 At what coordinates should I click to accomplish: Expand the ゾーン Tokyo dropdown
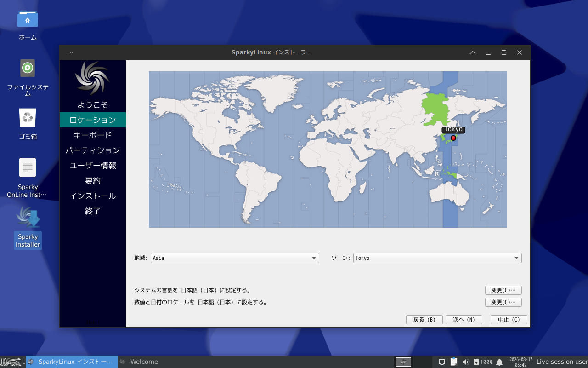click(x=438, y=258)
